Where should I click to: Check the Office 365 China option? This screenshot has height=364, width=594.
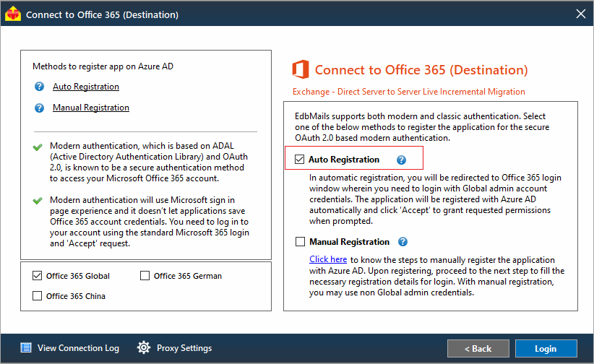(x=37, y=296)
